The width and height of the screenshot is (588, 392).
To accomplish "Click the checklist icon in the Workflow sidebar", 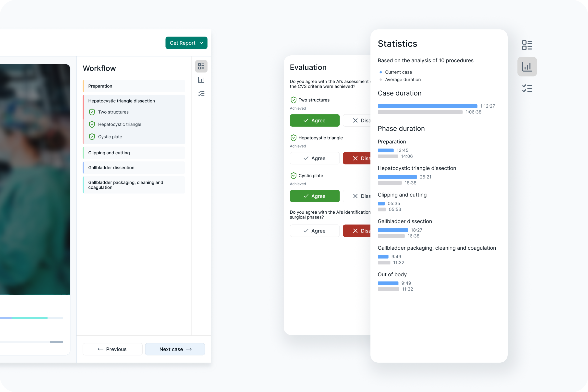I will (x=201, y=94).
